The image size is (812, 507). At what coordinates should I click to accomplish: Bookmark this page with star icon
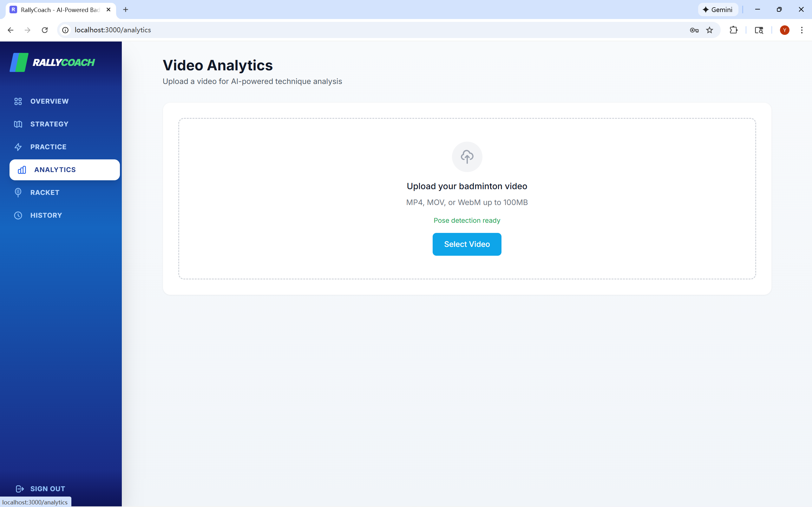click(709, 30)
